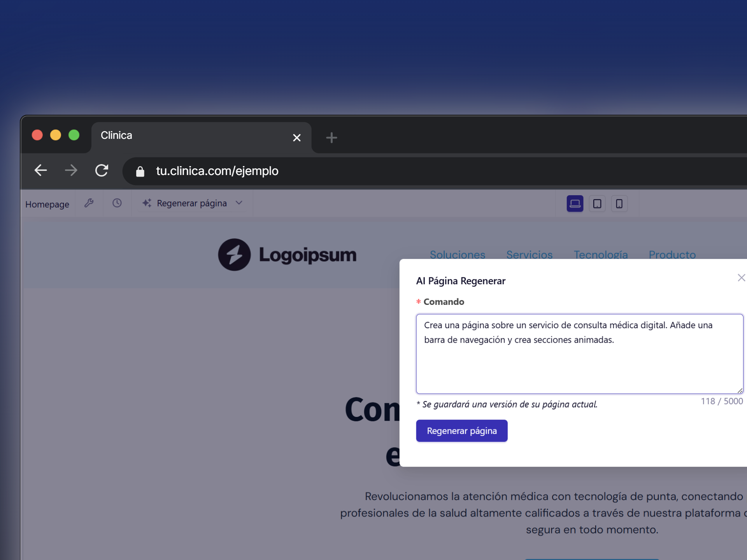The height and width of the screenshot is (560, 747).
Task: Open the Servicios navigation link
Action: [529, 254]
